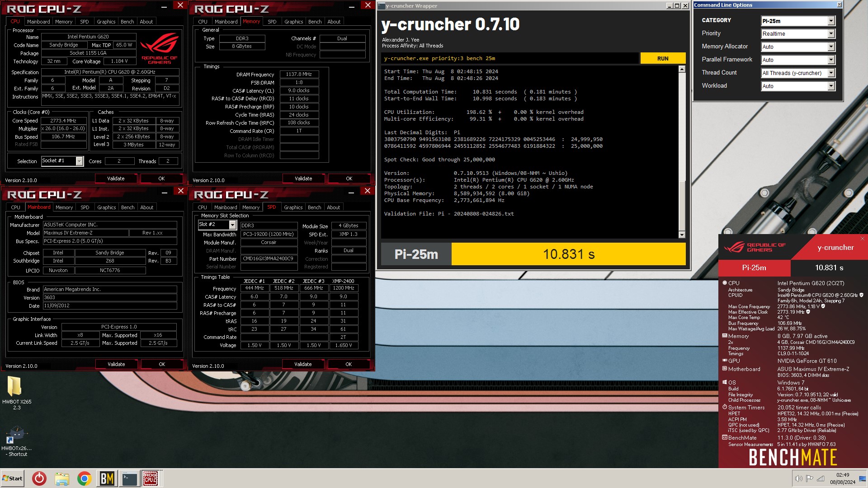Open the Bench tab in Memory window
The image size is (868, 488).
(315, 22)
